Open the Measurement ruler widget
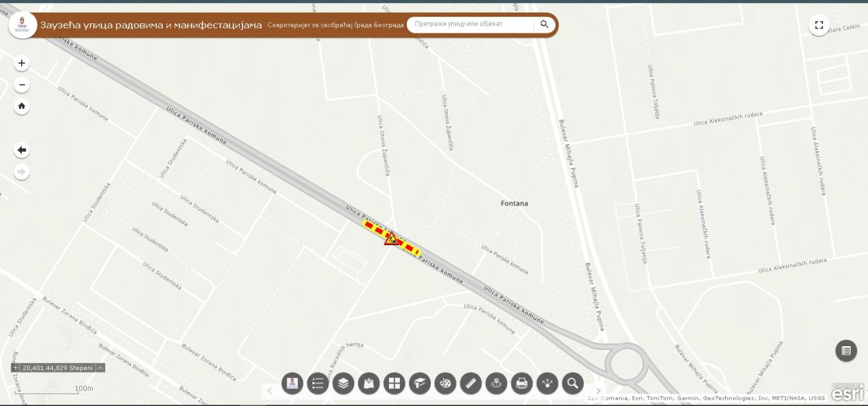Image resolution: width=868 pixels, height=406 pixels. click(x=471, y=383)
